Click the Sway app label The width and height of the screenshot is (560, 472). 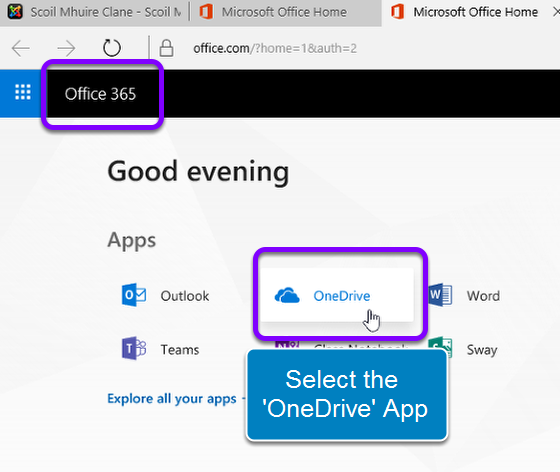(x=482, y=350)
